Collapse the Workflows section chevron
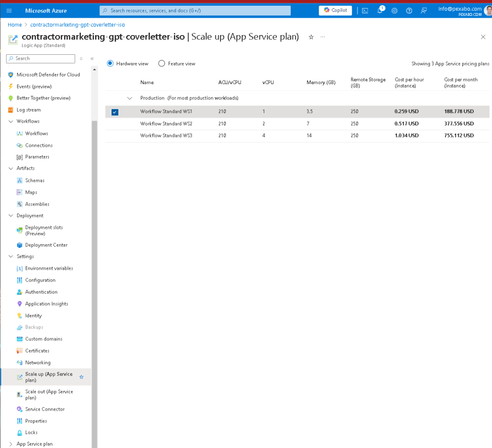This screenshot has width=492, height=448. click(x=11, y=122)
